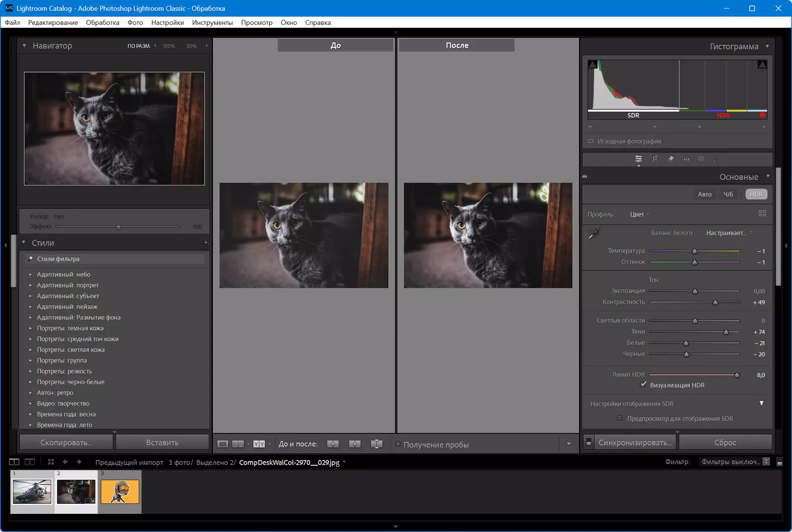The height and width of the screenshot is (532, 792).
Task: Show main window display 1 icon
Action: [15, 462]
